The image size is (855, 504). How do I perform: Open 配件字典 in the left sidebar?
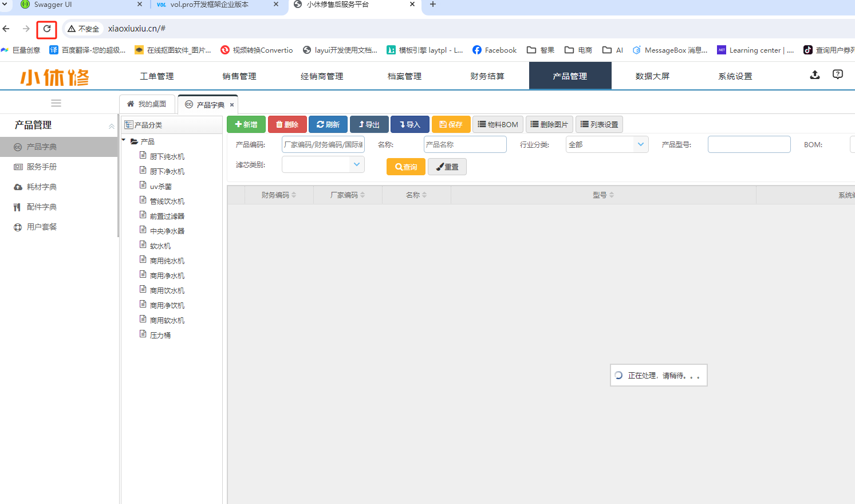coord(41,207)
